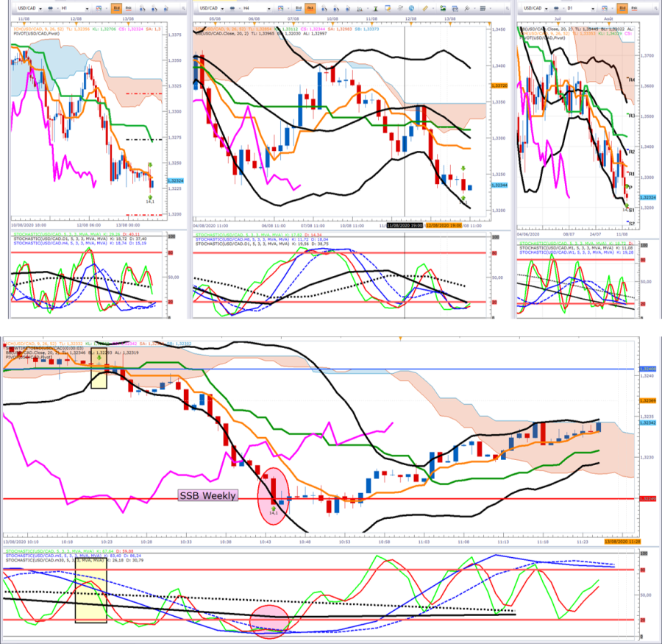Screen dimensions: 662x644
Task: Zoom out on the H4 chart
Action: point(336,8)
